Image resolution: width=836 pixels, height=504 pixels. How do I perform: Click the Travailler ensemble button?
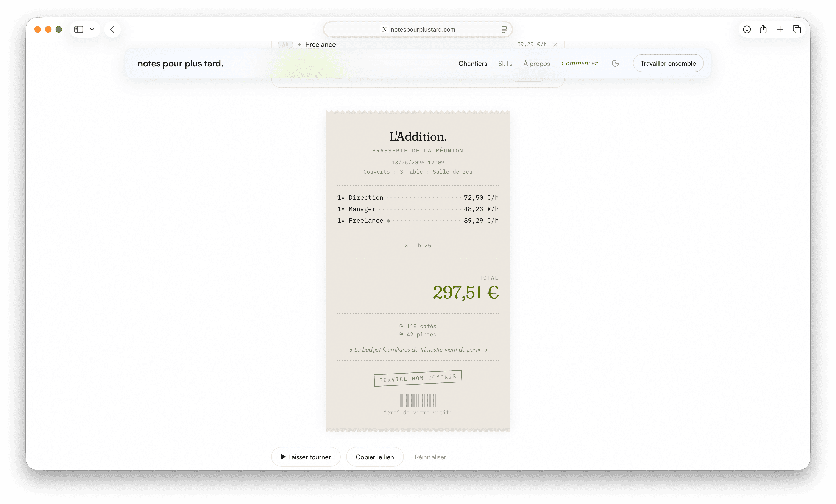[668, 64]
